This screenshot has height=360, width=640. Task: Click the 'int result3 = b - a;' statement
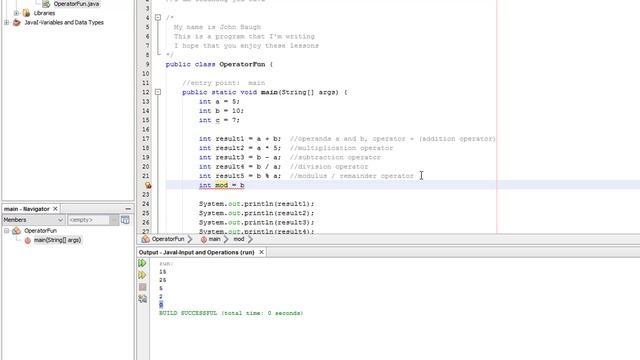(240, 158)
